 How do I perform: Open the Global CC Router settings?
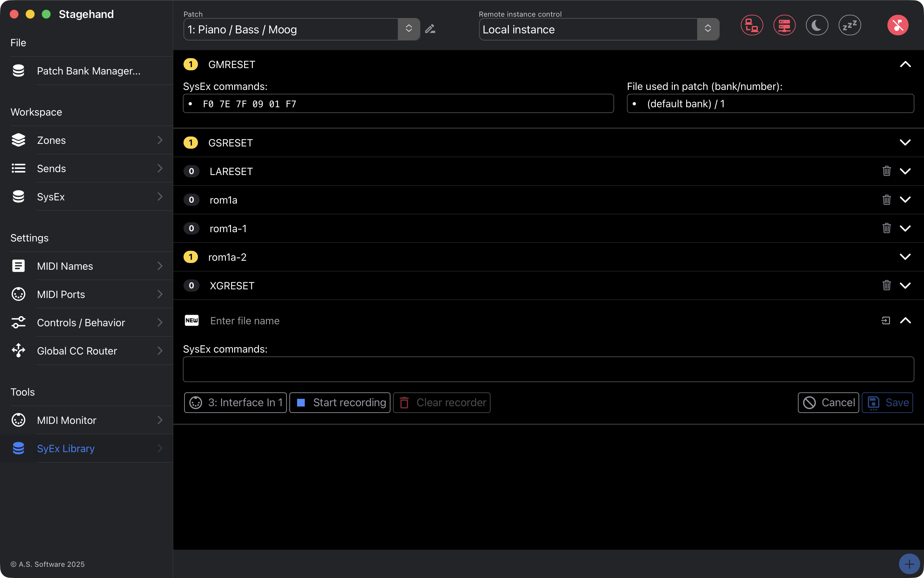(87, 351)
